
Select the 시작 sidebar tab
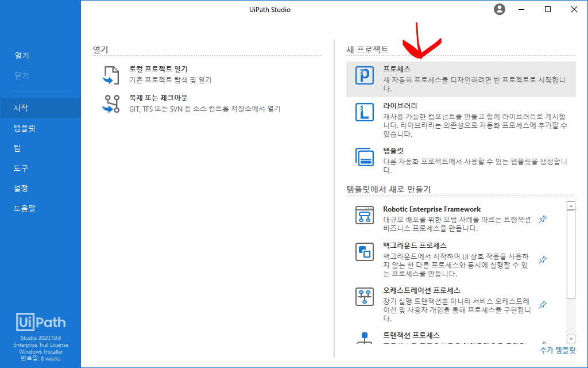click(x=41, y=108)
